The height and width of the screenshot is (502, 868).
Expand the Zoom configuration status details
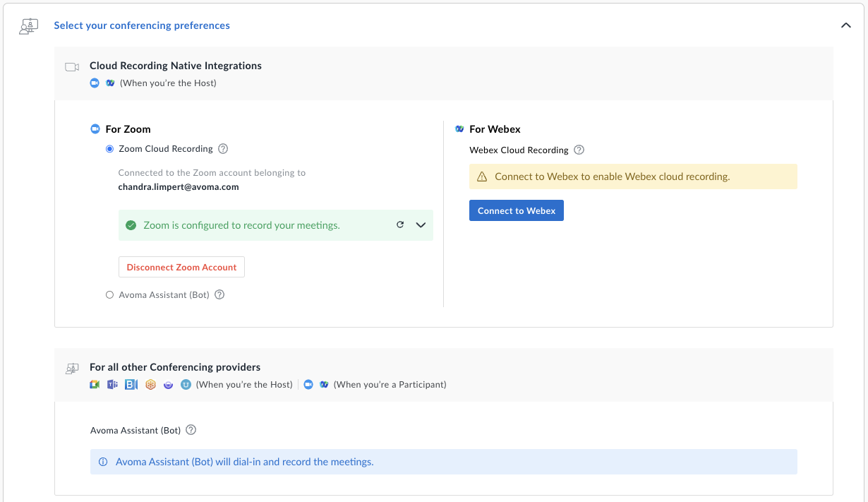[x=421, y=225]
